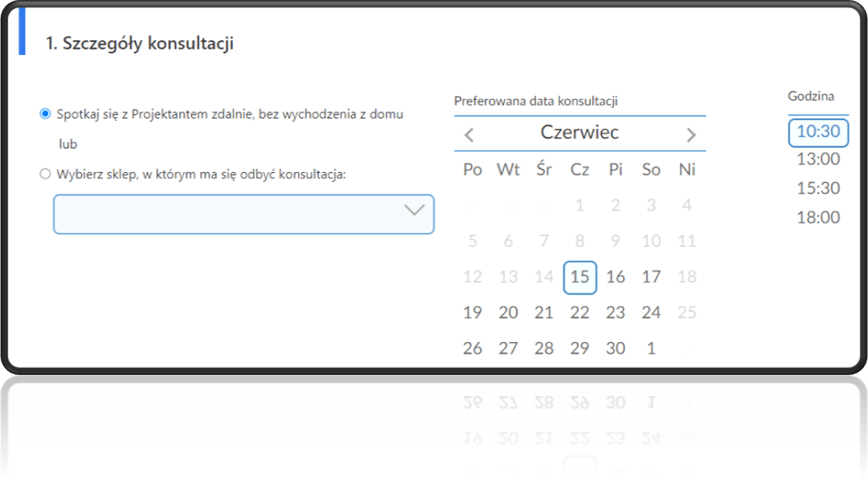The width and height of the screenshot is (868, 482).
Task: Pick date 22 in the calendar
Action: [580, 313]
